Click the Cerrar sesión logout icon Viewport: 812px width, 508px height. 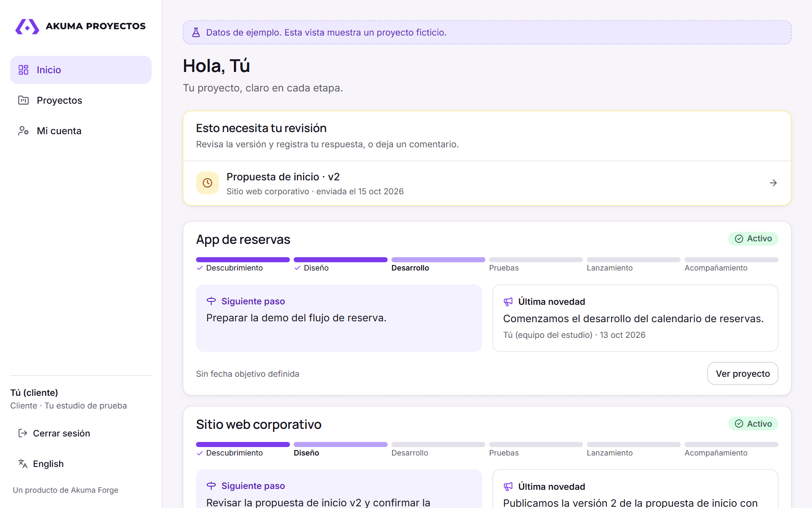click(x=23, y=433)
